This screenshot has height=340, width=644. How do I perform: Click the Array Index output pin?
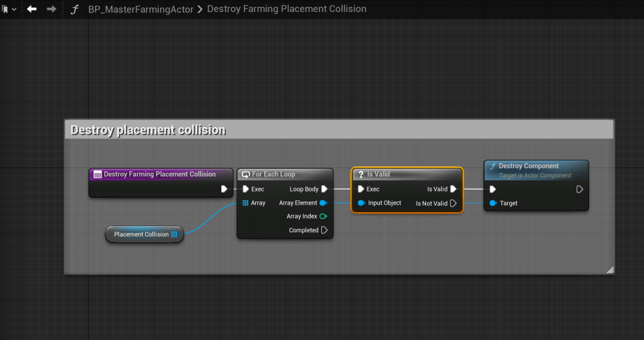(323, 217)
